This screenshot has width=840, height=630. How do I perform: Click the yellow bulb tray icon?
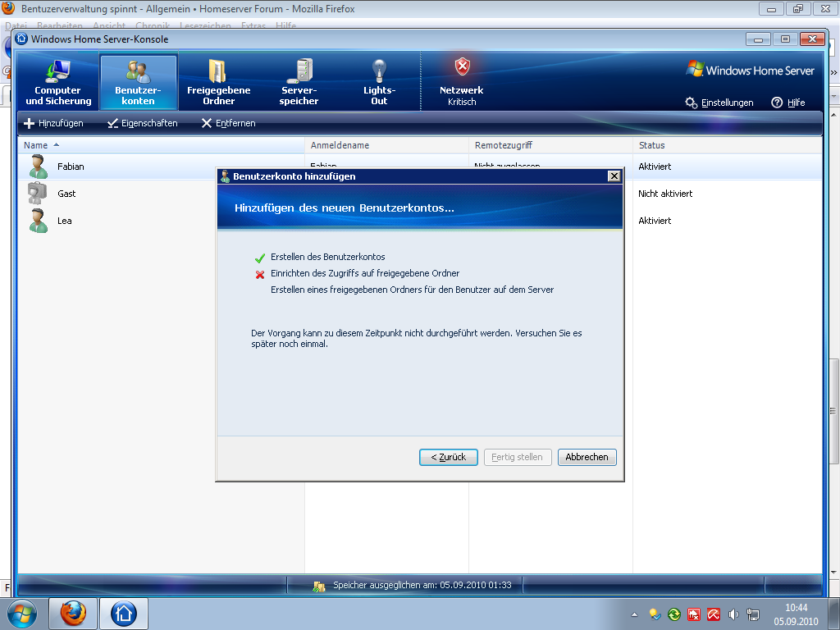[x=655, y=614]
